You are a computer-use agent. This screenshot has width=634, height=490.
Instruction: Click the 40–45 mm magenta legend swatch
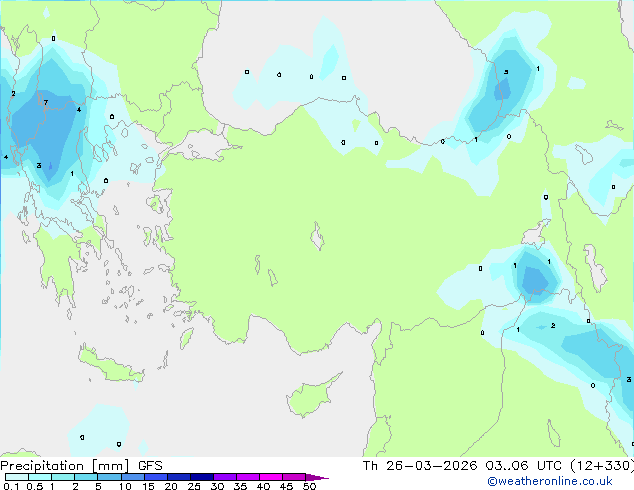tap(271, 477)
